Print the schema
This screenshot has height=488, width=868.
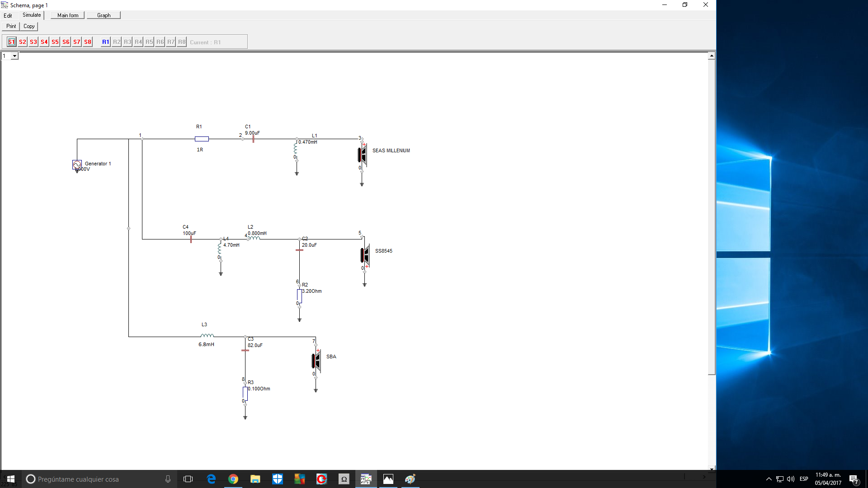tap(11, 26)
